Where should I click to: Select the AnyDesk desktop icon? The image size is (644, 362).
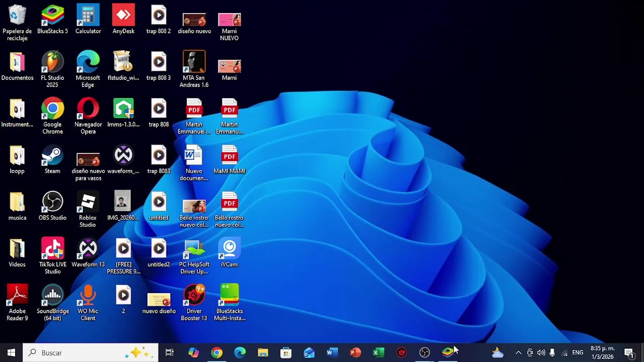click(123, 20)
